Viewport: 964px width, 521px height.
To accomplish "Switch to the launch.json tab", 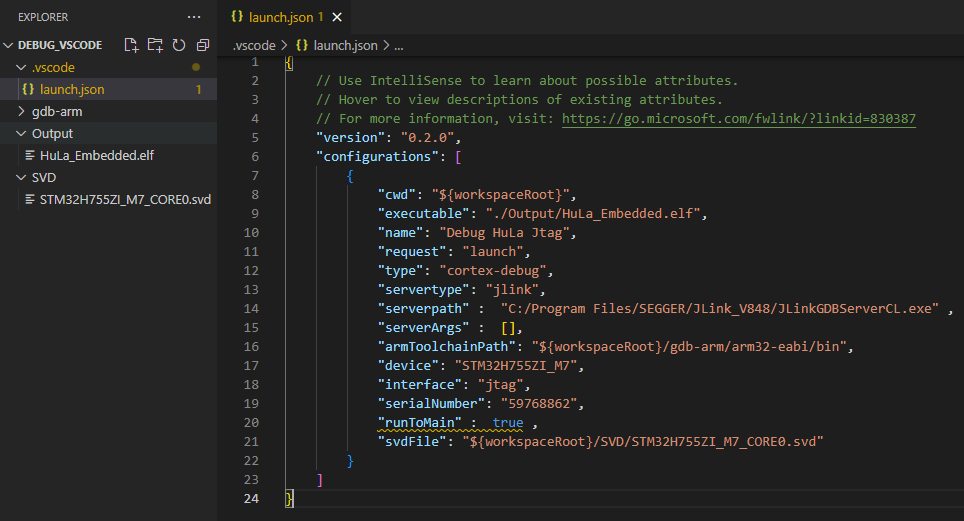I will tap(285, 17).
